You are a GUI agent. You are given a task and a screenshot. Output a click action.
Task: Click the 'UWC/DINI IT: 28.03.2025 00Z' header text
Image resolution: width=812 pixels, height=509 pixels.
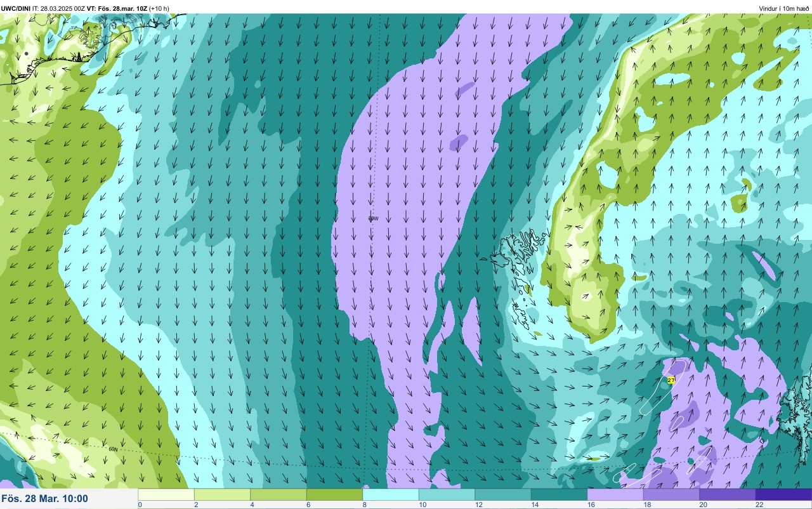click(44, 8)
